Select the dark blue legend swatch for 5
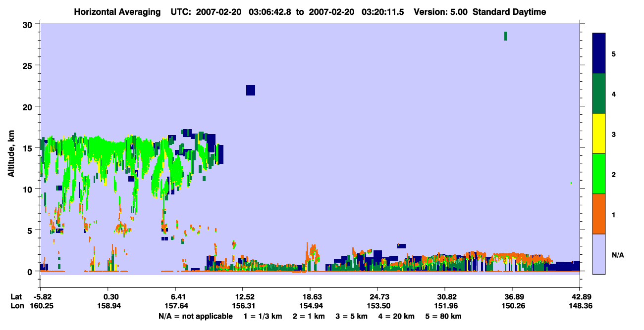 click(599, 53)
